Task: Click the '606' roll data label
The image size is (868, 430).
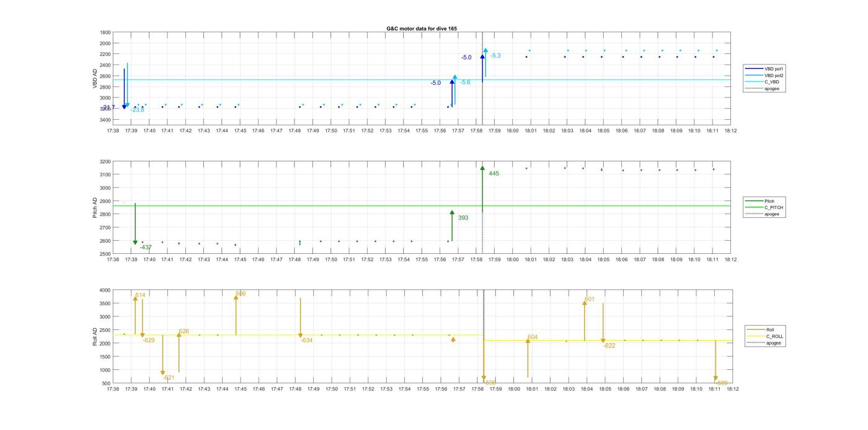Action: tap(241, 293)
